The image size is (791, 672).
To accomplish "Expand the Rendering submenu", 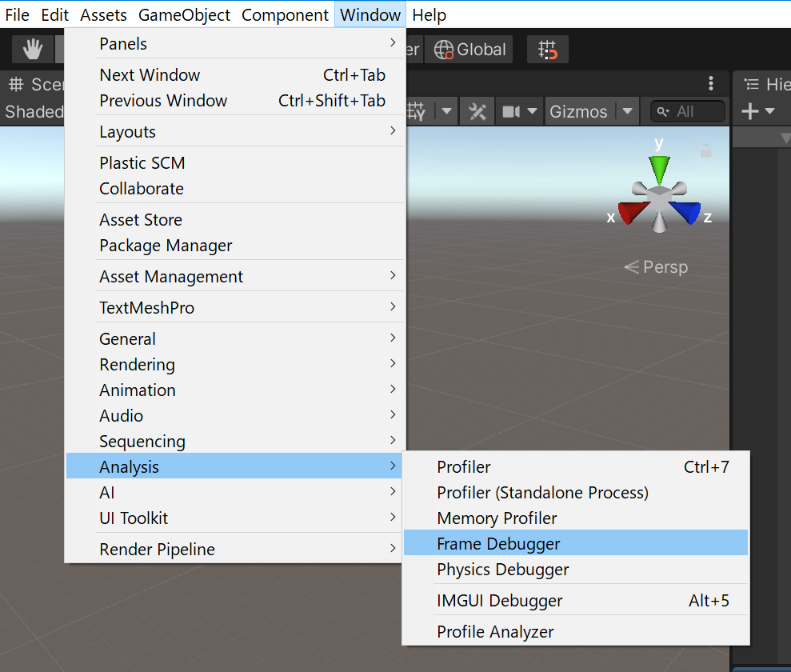I will click(x=137, y=364).
